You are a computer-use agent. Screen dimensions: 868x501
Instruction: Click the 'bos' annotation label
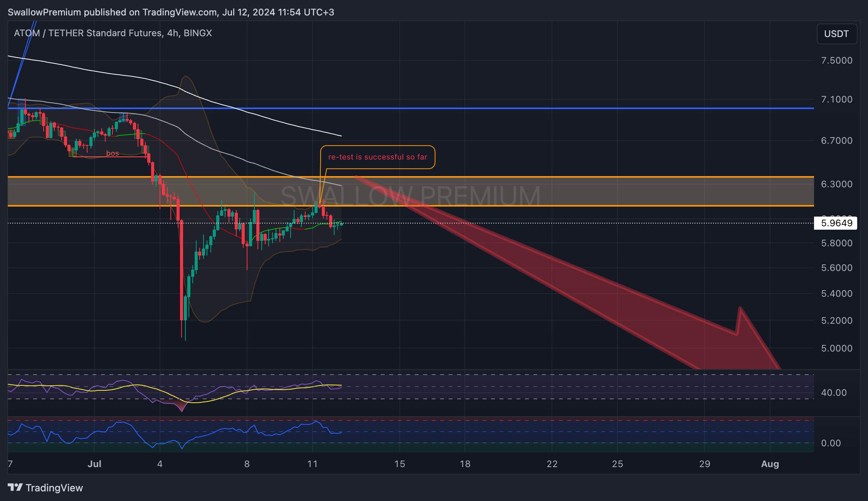point(113,153)
